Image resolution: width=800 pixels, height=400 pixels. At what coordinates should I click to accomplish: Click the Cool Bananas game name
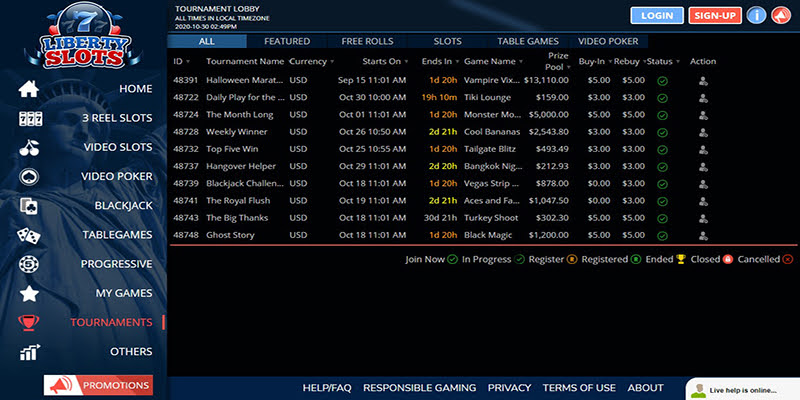tap(492, 132)
